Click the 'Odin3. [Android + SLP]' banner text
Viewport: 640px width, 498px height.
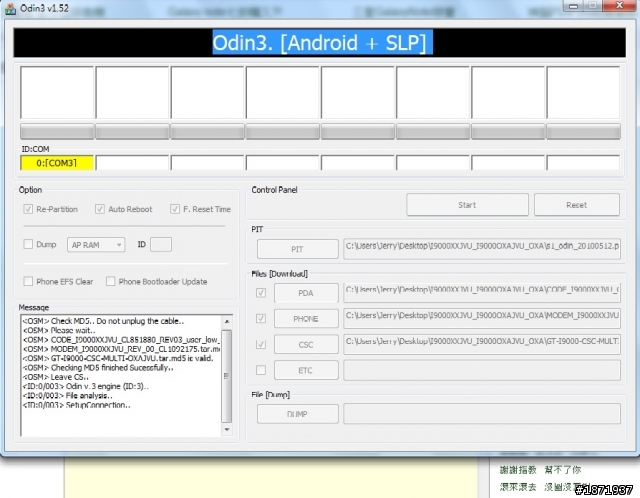click(322, 42)
